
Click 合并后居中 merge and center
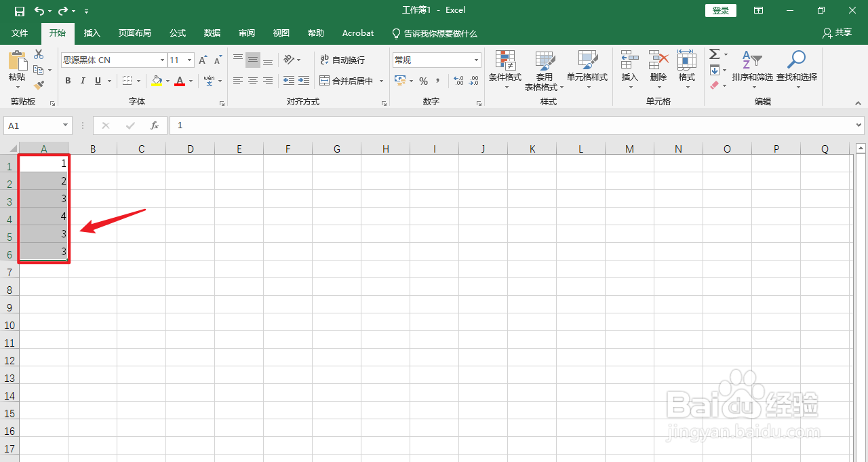click(347, 81)
